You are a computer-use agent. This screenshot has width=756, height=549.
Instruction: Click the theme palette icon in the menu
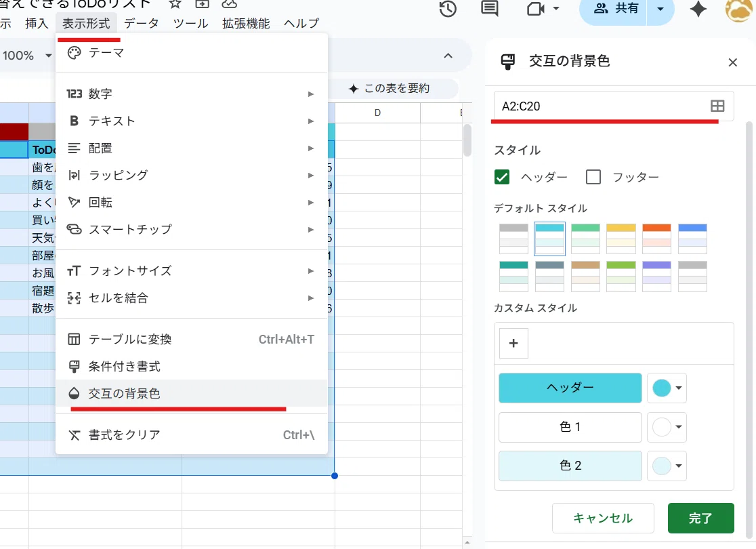click(x=74, y=53)
